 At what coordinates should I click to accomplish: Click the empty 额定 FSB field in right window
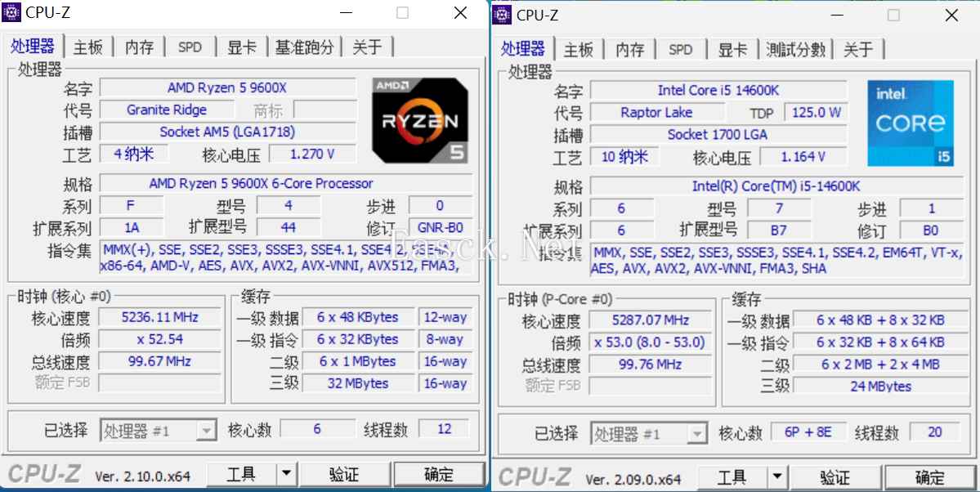click(650, 386)
